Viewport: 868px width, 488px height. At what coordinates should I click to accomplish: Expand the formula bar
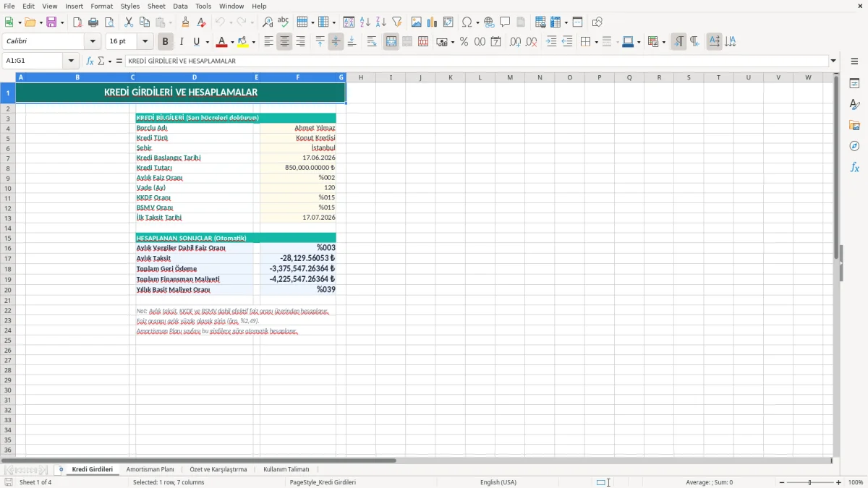833,61
